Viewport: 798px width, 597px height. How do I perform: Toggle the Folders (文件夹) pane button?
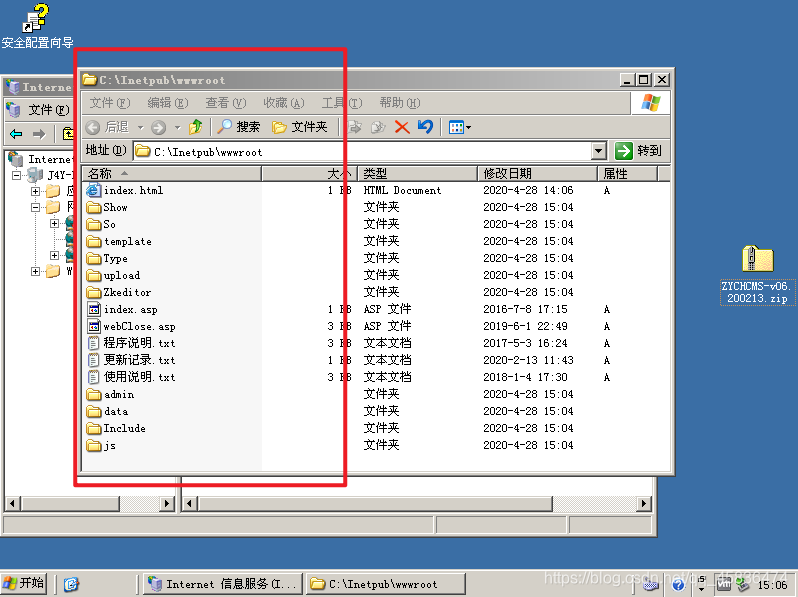pos(299,127)
